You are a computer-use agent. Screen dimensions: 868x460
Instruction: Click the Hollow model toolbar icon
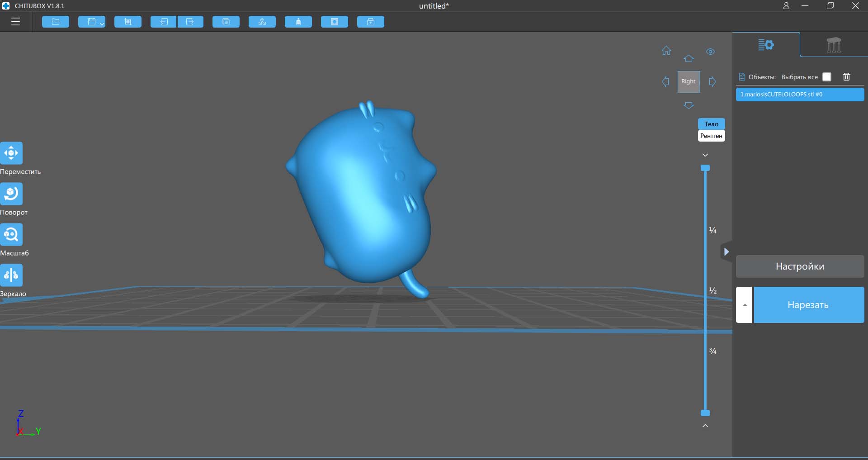pyautogui.click(x=335, y=22)
